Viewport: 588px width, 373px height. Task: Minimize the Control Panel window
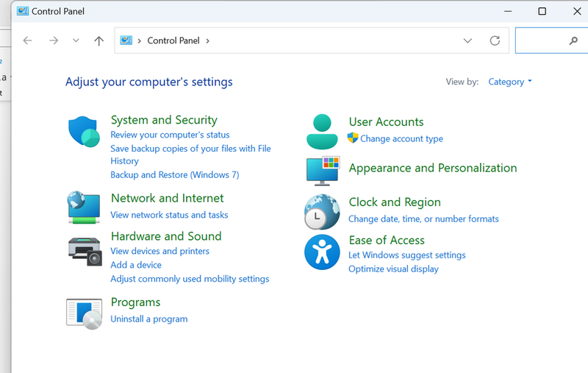coord(508,11)
